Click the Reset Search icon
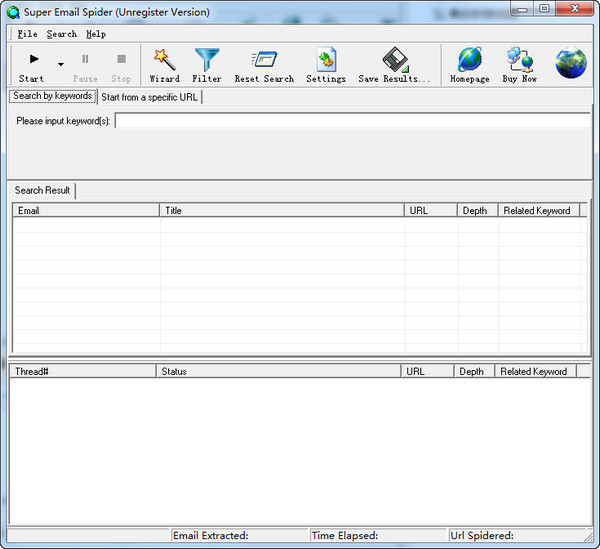The height and width of the screenshot is (549, 600). coord(264,61)
